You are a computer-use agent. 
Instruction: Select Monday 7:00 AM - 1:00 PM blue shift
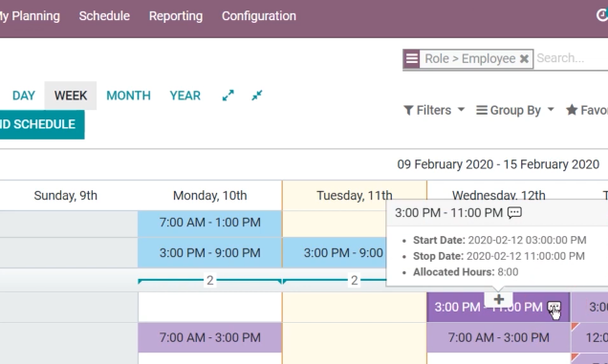point(209,223)
